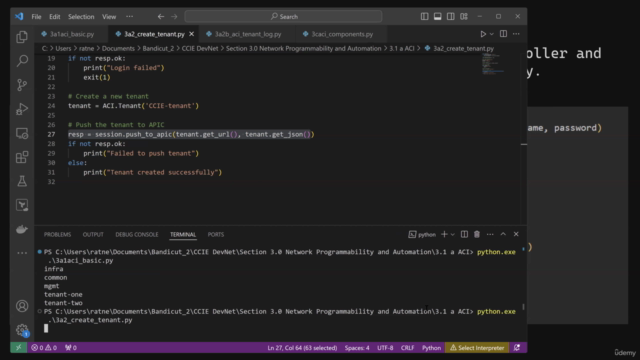Open the Edit menu

pyautogui.click(x=54, y=17)
